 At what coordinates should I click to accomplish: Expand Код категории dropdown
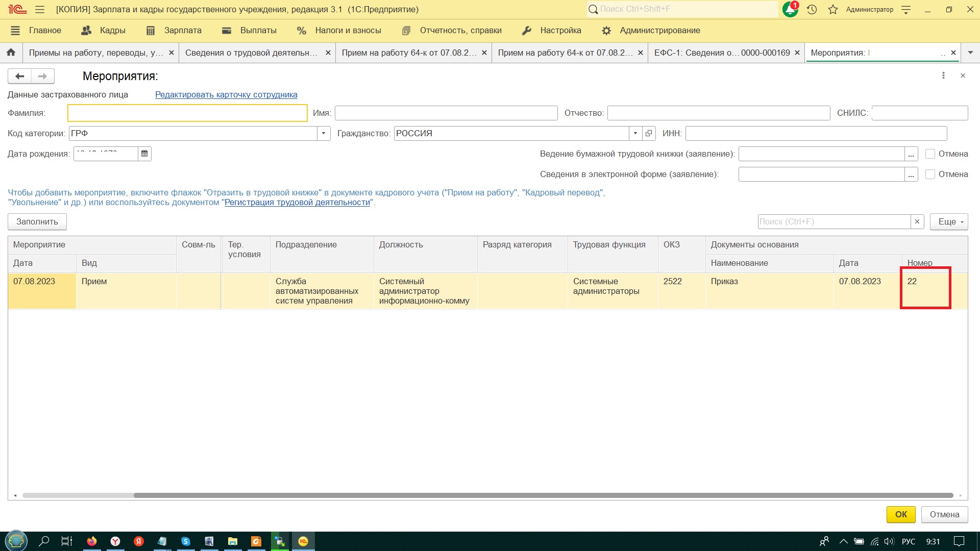323,133
